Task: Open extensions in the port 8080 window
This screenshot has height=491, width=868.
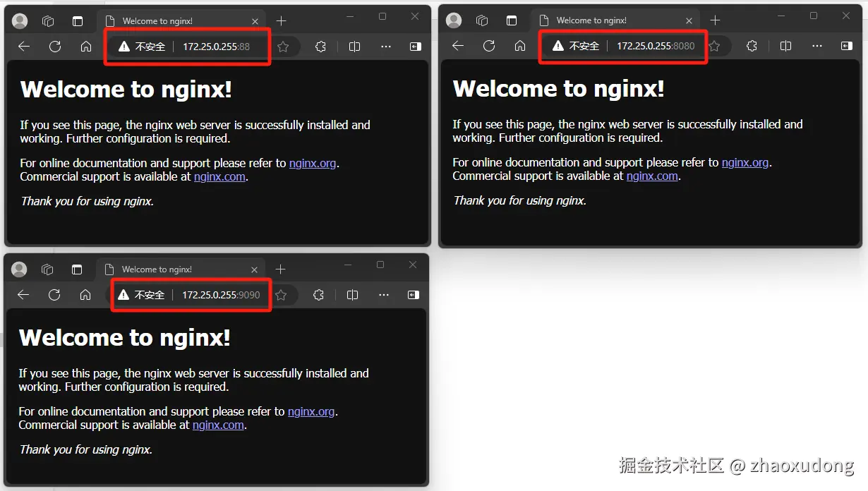Action: click(x=752, y=46)
